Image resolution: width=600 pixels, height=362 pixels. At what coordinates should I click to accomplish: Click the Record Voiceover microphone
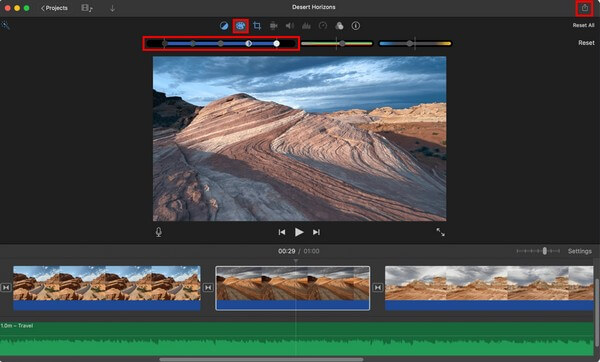(159, 232)
